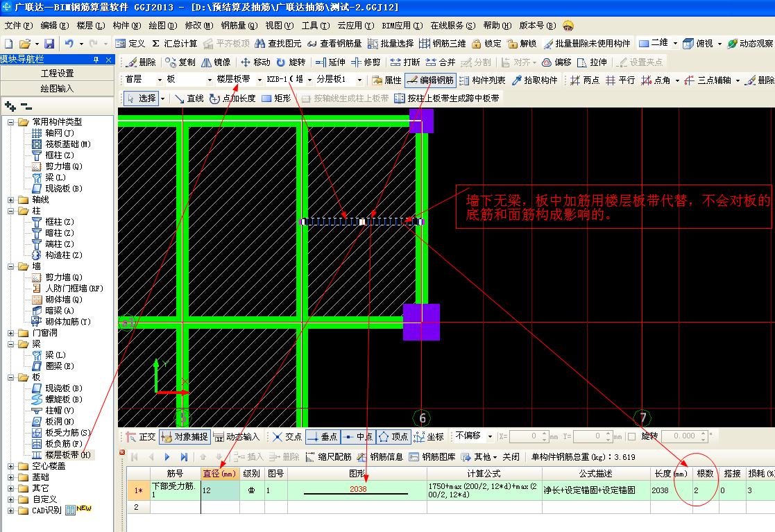
Task: Select the 直线 line drawing tool
Action: 189,98
